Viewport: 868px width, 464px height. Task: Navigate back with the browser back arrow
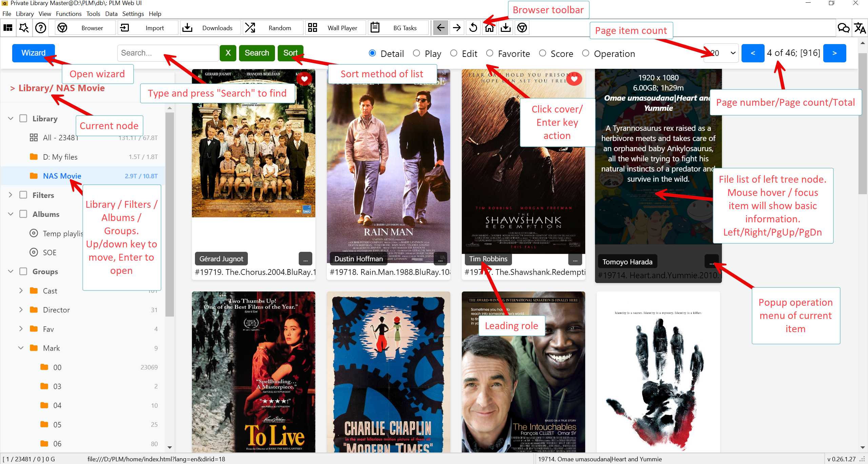point(440,27)
